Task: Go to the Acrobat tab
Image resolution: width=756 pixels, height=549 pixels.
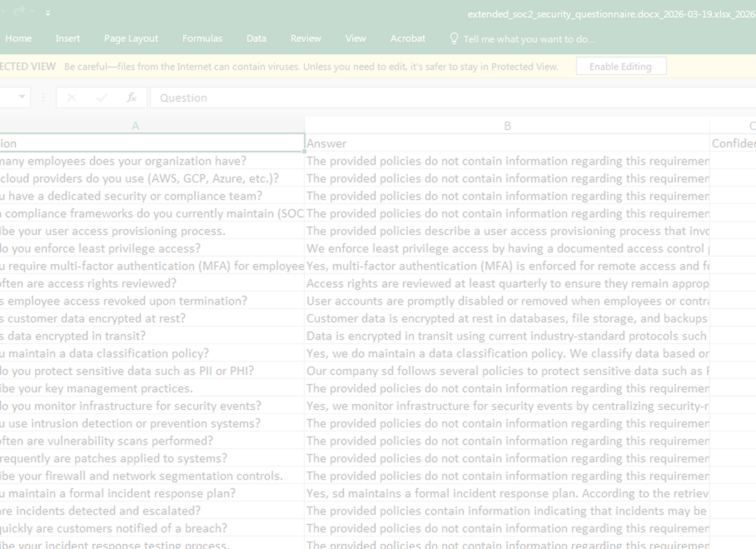Action: click(408, 39)
